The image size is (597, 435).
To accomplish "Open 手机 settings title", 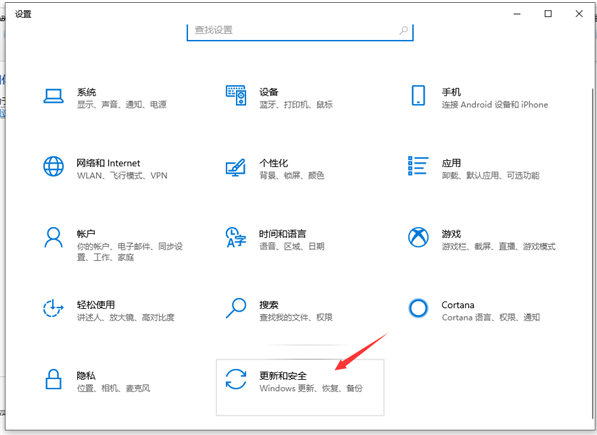I will click(451, 92).
